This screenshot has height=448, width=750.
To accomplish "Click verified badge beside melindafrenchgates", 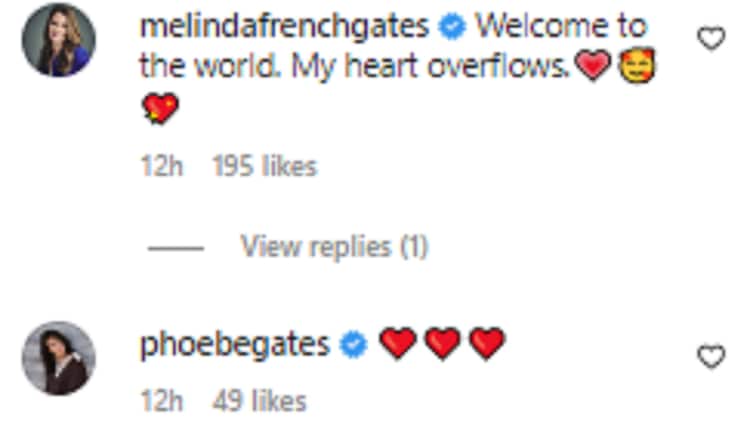I will pos(455,28).
